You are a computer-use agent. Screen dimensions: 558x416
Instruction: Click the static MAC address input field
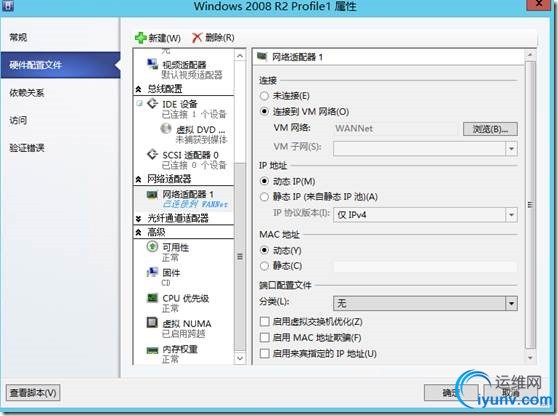[x=425, y=266]
